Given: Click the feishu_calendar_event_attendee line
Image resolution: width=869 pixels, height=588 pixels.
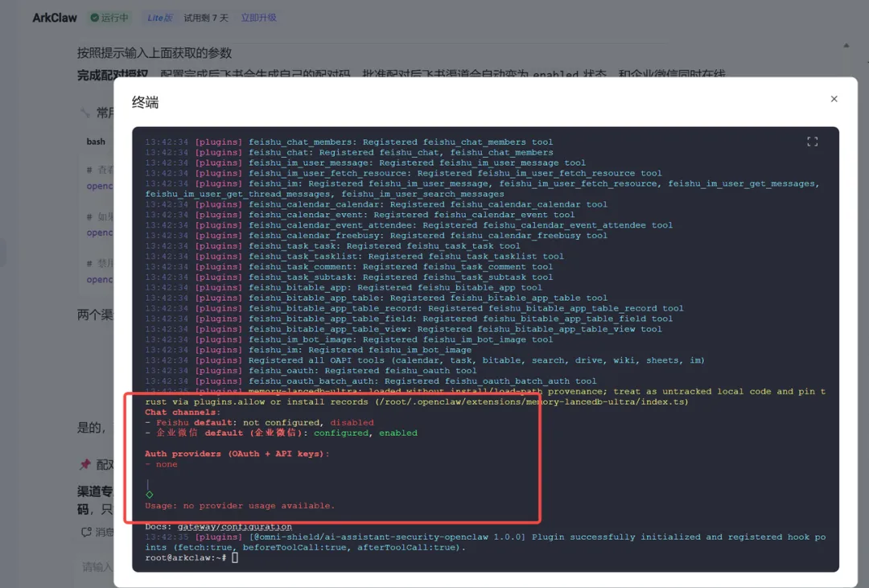Looking at the screenshot, I should point(409,225).
